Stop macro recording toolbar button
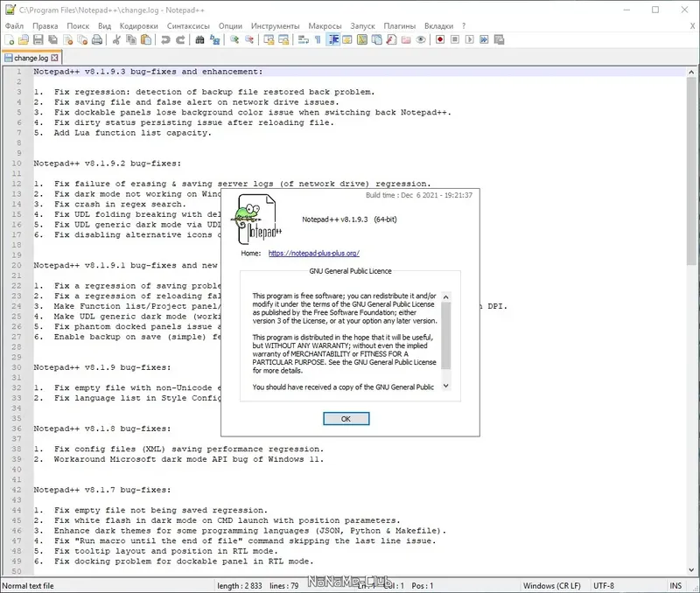700x593 pixels. click(455, 40)
